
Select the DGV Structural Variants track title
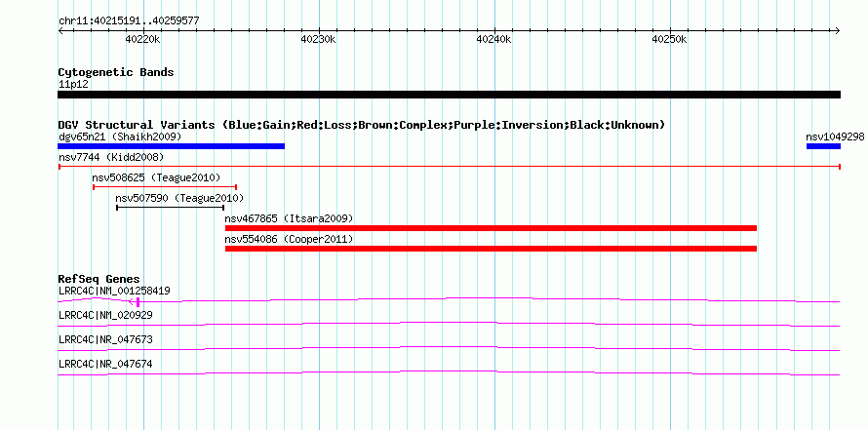362,125
